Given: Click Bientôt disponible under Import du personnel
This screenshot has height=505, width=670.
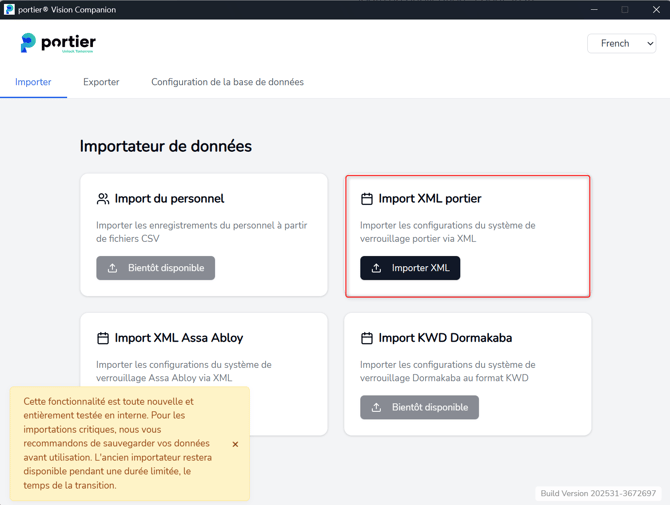Looking at the screenshot, I should (x=156, y=268).
